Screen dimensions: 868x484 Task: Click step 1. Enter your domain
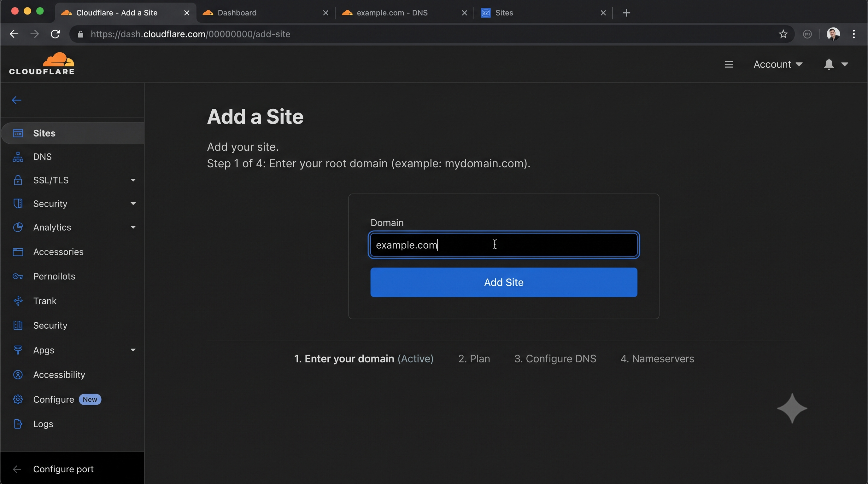(364, 359)
